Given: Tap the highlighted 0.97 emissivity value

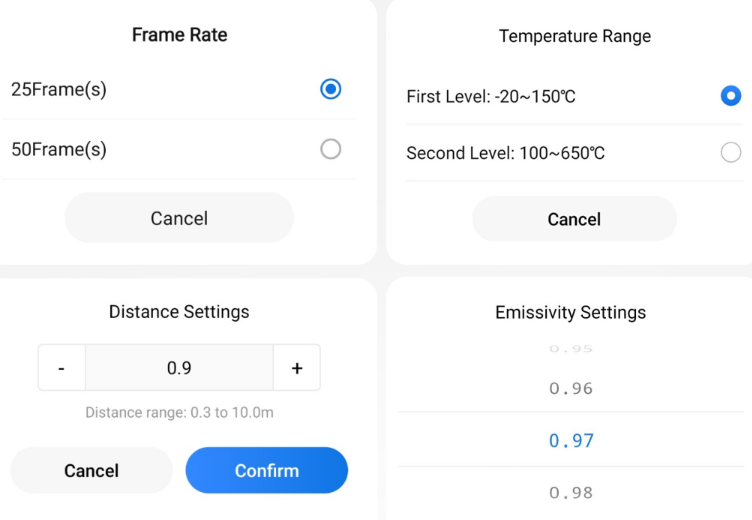Looking at the screenshot, I should point(571,440).
